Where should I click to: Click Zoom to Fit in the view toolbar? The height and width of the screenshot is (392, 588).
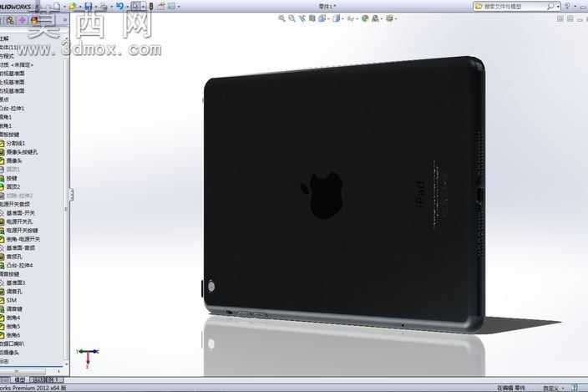pos(281,18)
